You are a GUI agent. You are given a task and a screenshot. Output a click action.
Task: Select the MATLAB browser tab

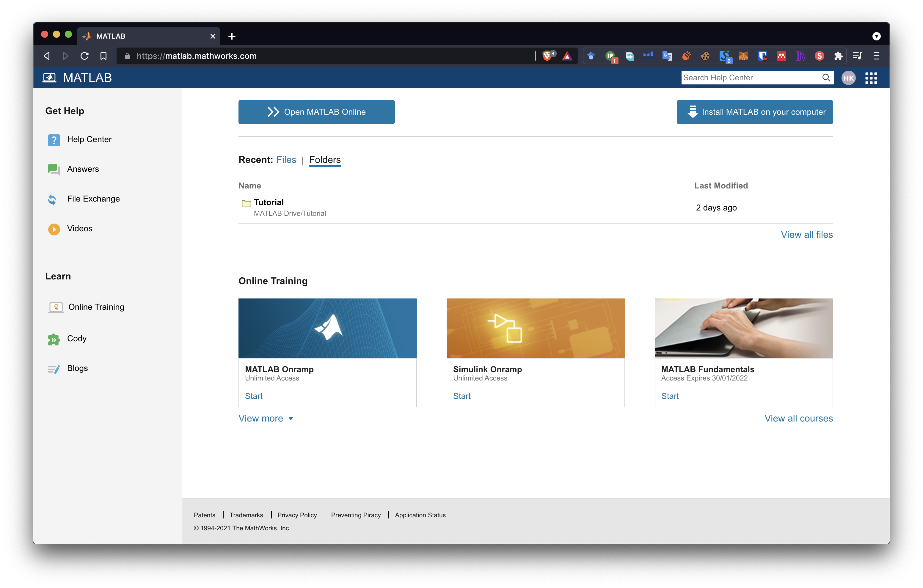point(148,36)
